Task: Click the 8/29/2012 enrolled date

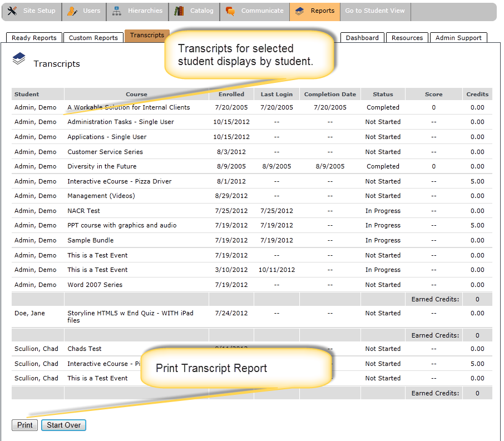Action: coord(231,196)
